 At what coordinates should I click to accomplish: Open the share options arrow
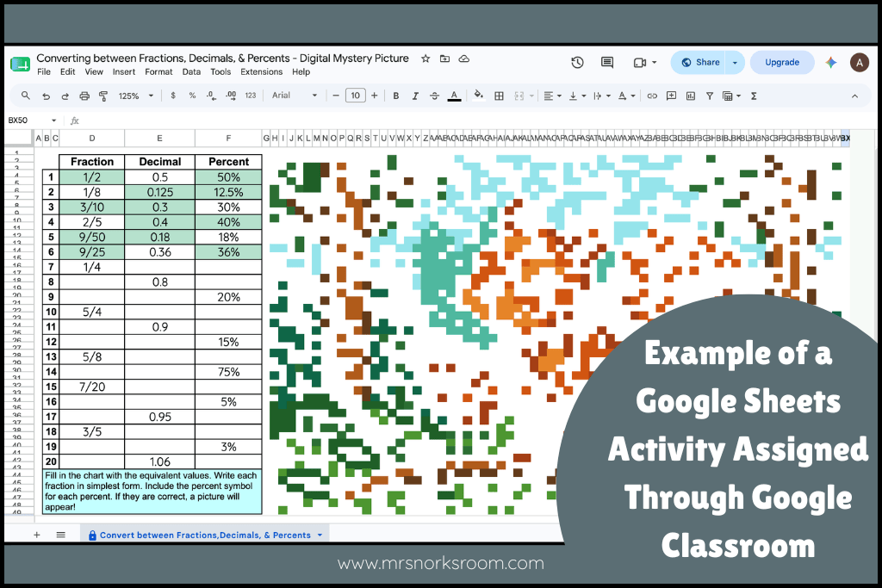(735, 62)
